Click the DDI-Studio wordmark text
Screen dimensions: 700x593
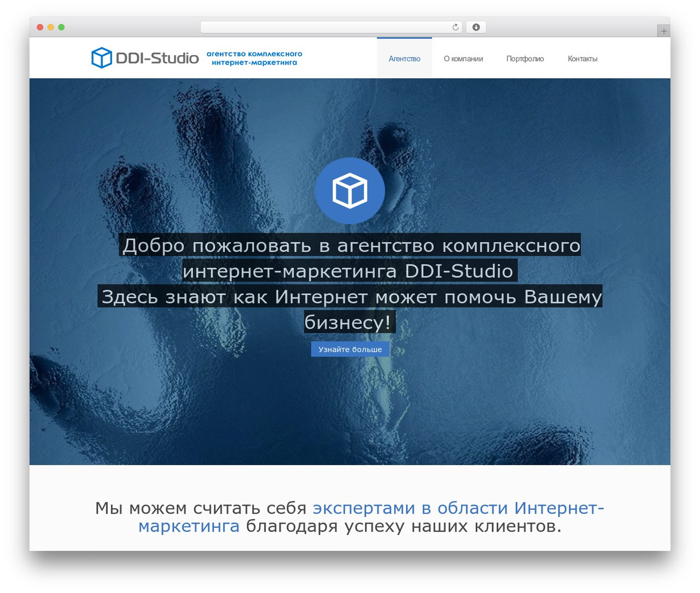tap(157, 58)
